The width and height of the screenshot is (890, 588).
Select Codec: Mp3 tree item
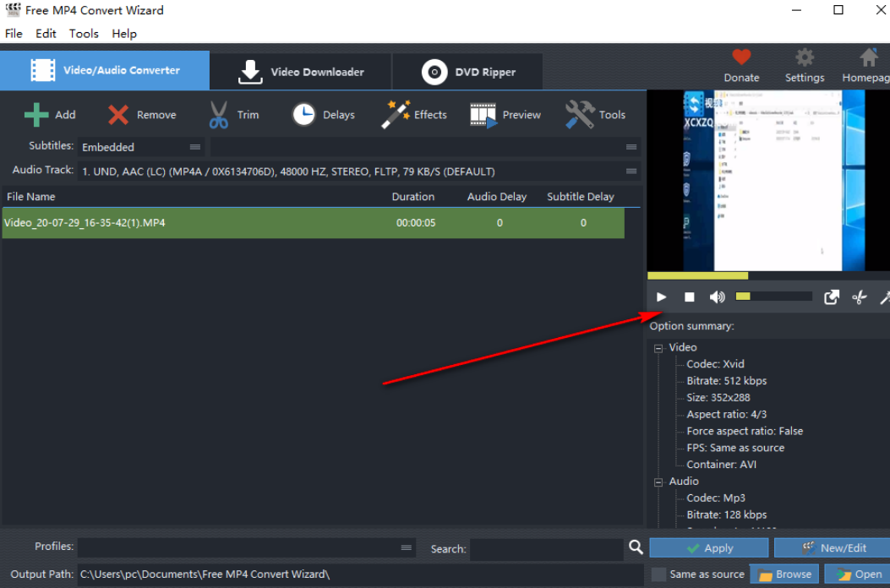[x=716, y=498]
